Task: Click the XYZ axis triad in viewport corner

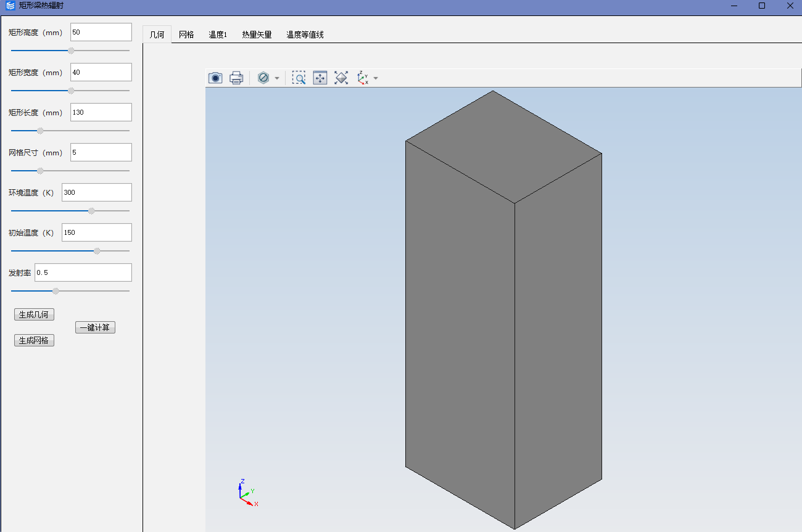Action: coord(247,493)
